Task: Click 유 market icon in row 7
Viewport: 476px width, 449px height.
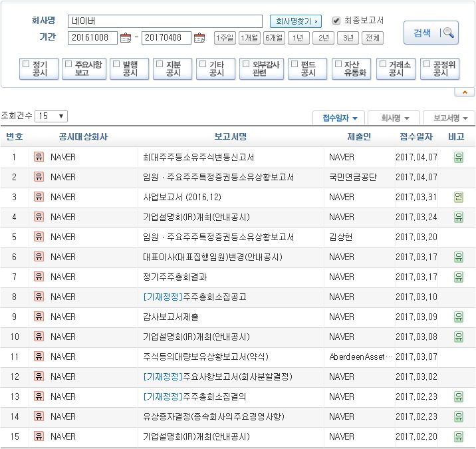Action: 39,277
